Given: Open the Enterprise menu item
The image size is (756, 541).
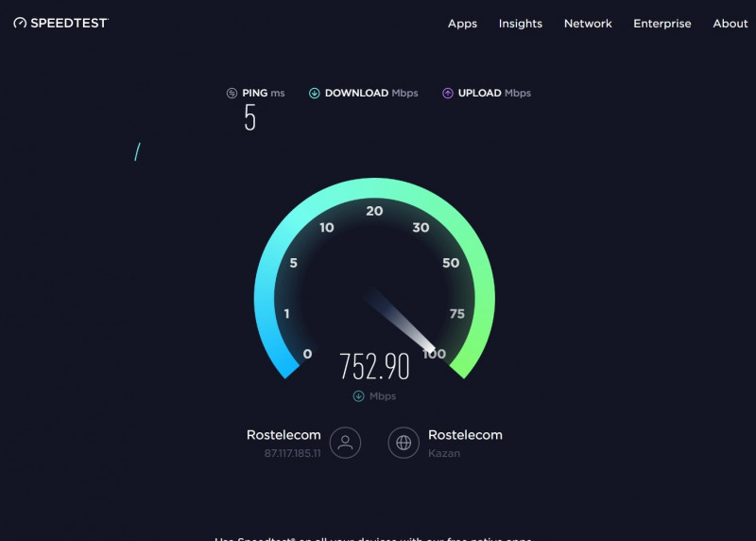Looking at the screenshot, I should coord(662,24).
